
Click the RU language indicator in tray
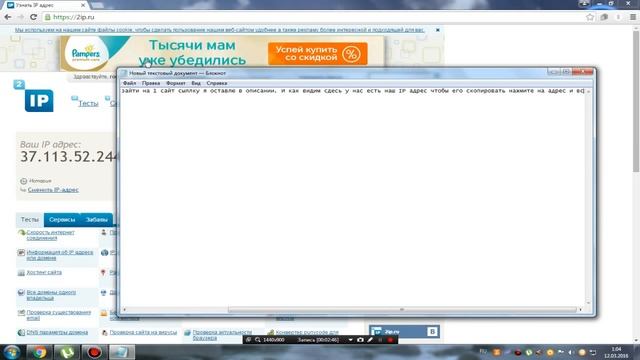(483, 351)
